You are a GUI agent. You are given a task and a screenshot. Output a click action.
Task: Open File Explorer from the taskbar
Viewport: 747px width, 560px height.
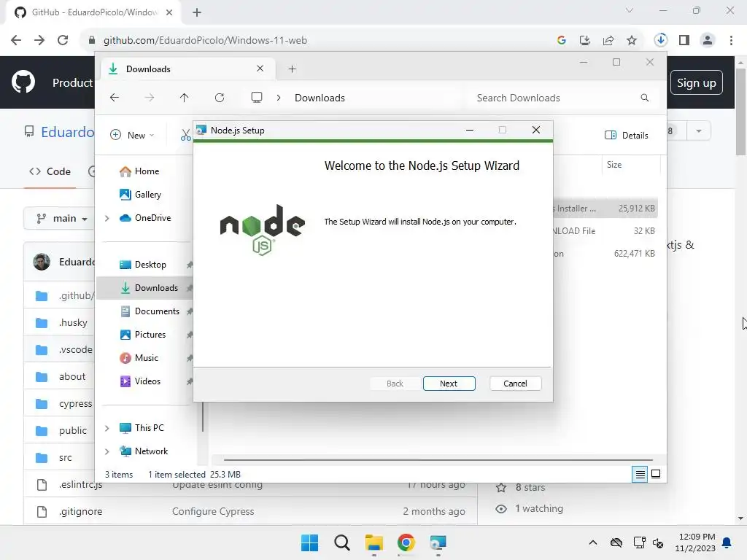point(374,542)
